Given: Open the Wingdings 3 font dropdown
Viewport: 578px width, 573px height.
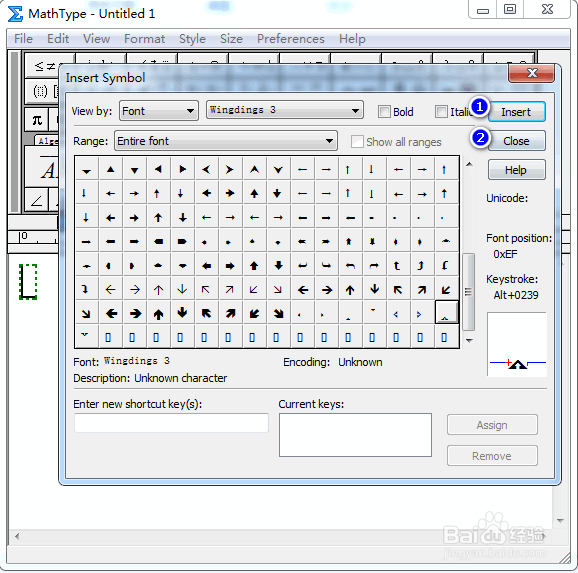Looking at the screenshot, I should pos(285,110).
